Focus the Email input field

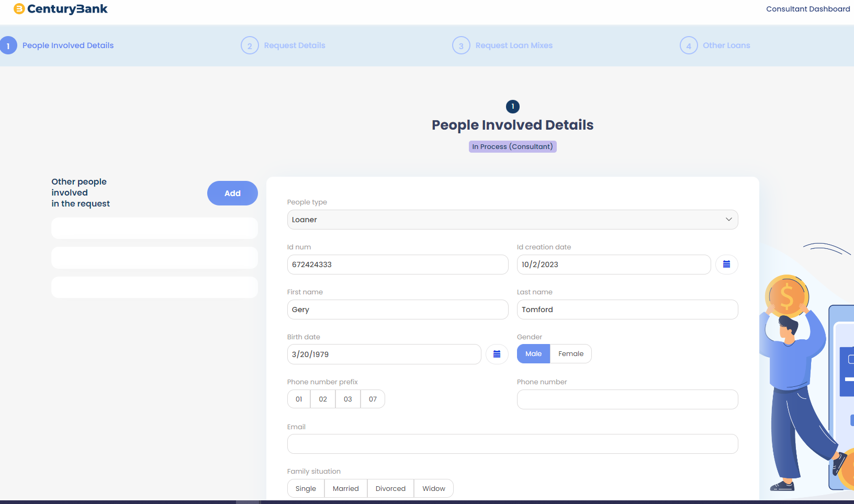point(512,444)
